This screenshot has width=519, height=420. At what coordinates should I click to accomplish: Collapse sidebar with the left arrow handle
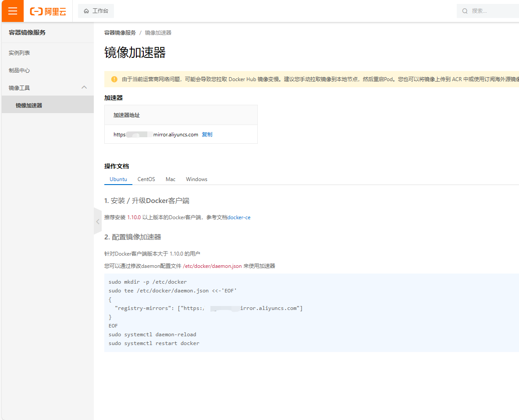coord(98,221)
